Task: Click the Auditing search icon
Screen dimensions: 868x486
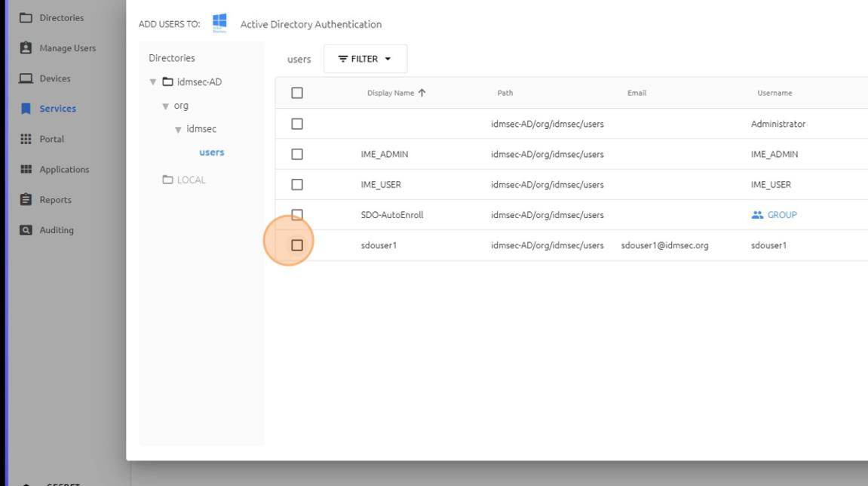Action: point(26,230)
